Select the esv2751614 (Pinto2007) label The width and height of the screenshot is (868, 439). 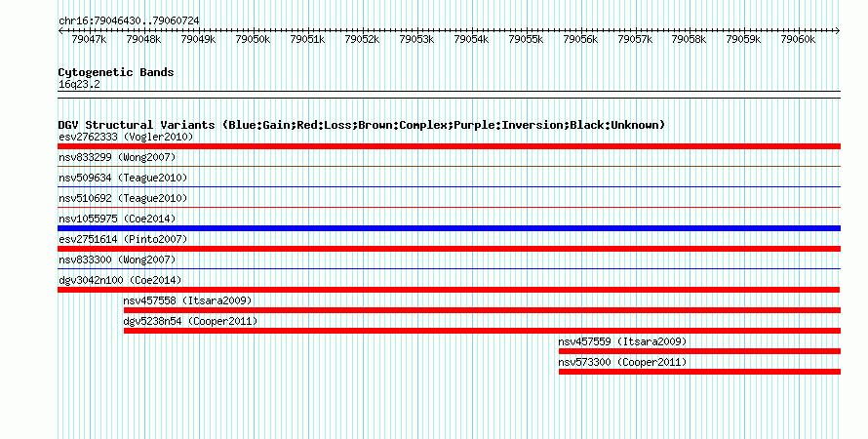[123, 239]
